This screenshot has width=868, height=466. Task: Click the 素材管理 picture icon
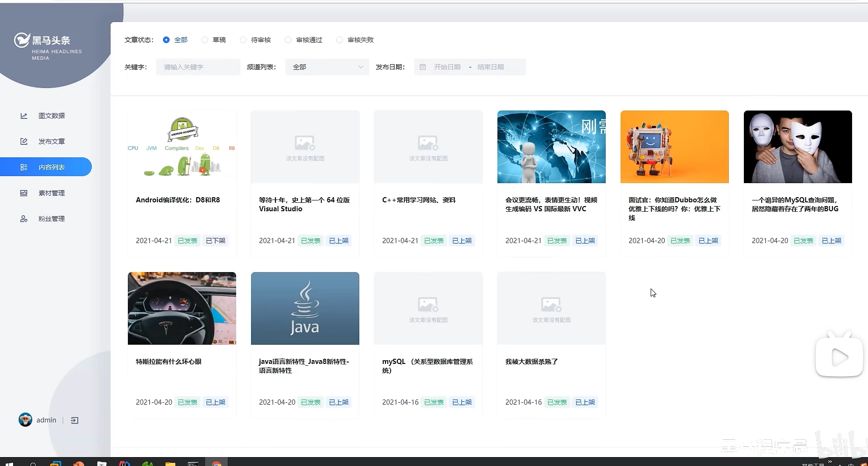(x=24, y=193)
